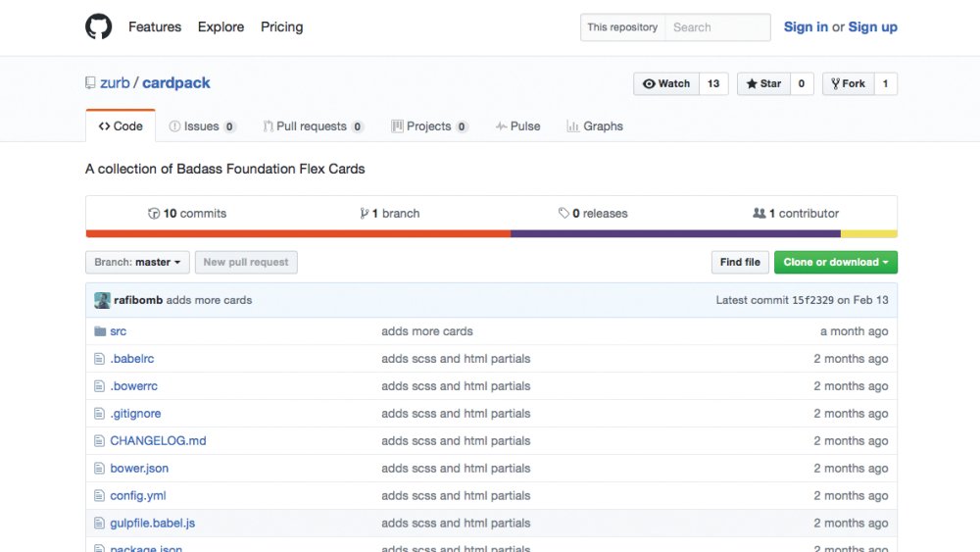Screen dimensions: 980x552
Task: Click the commits history clock icon
Action: [x=154, y=213]
